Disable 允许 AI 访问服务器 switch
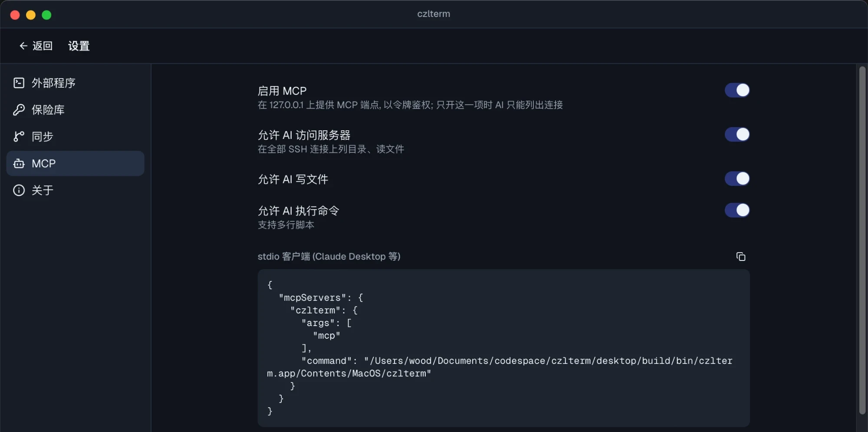Image resolution: width=868 pixels, height=432 pixels. [737, 135]
